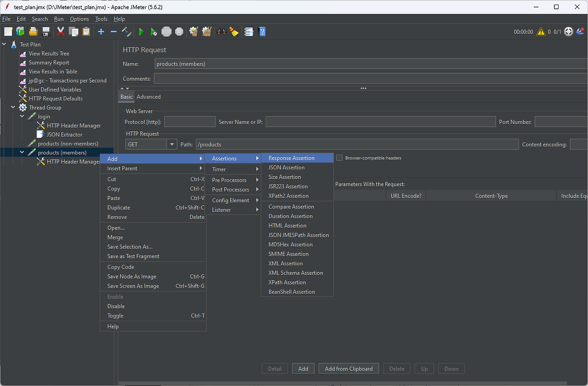Click the Test Plan flask icon
588x386 pixels.
click(14, 45)
